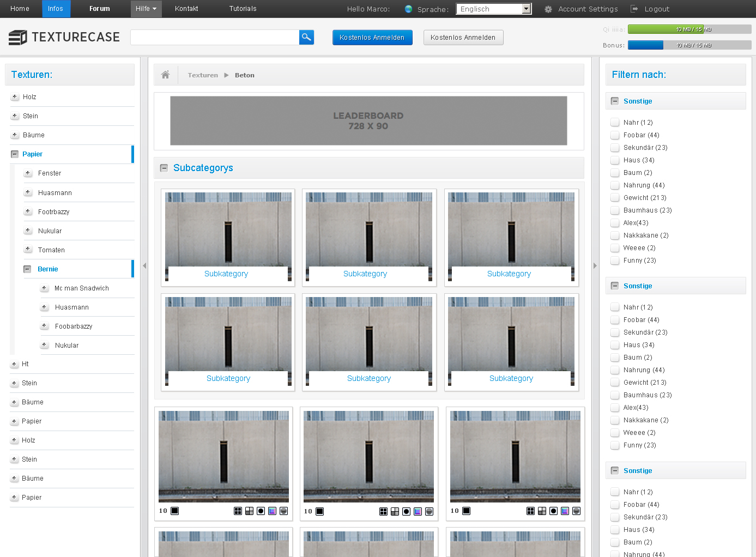Check Weeee (2) in the second Sonstige group

pos(615,433)
